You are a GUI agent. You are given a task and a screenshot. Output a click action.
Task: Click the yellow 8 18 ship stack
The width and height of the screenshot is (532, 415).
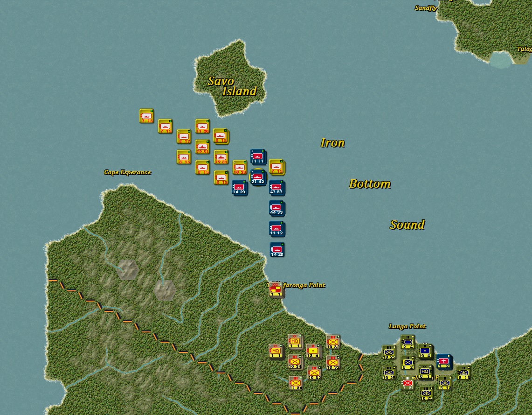221,136
